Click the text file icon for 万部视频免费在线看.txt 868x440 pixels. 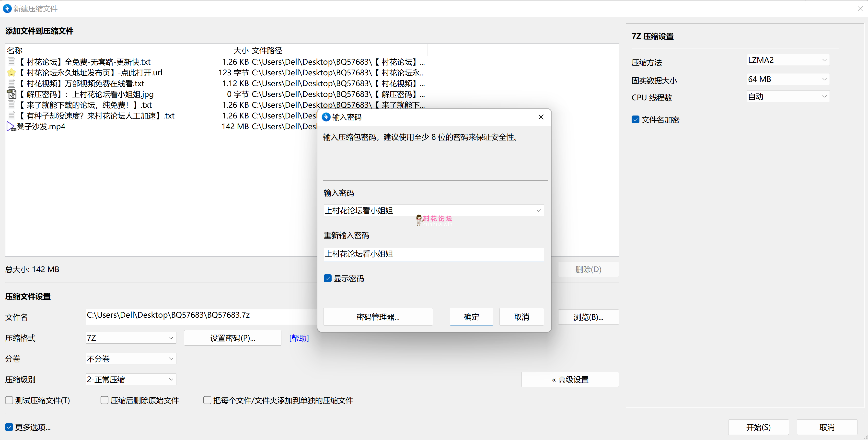pyautogui.click(x=12, y=83)
